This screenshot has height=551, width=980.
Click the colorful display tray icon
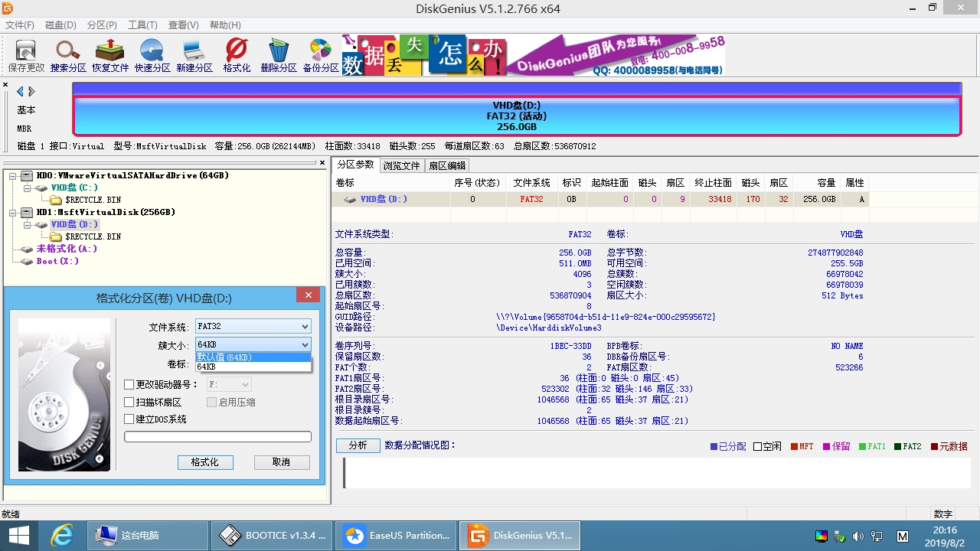click(x=821, y=536)
